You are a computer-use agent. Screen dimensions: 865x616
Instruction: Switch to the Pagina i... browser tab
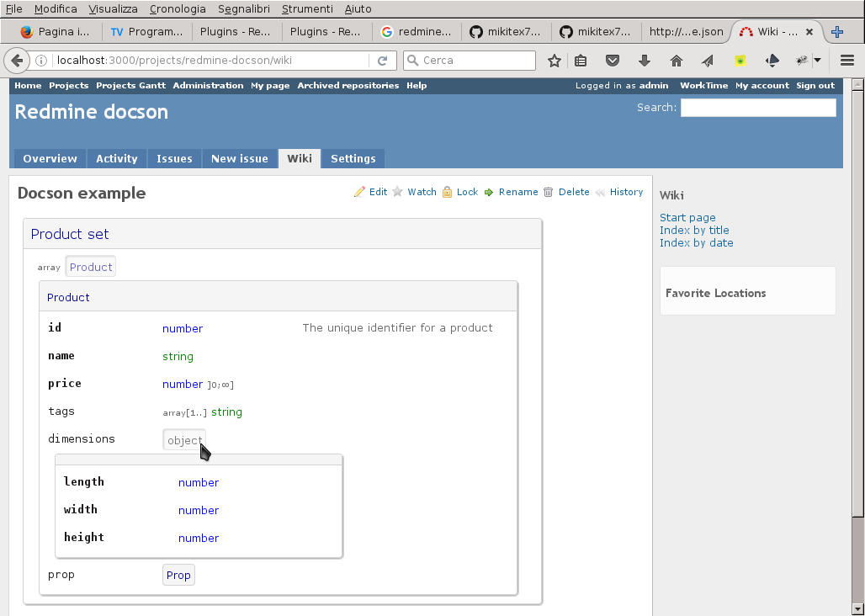pyautogui.click(x=57, y=32)
